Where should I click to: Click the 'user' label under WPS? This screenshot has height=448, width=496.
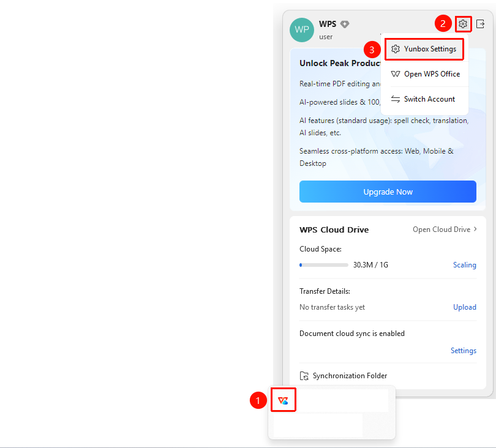326,37
